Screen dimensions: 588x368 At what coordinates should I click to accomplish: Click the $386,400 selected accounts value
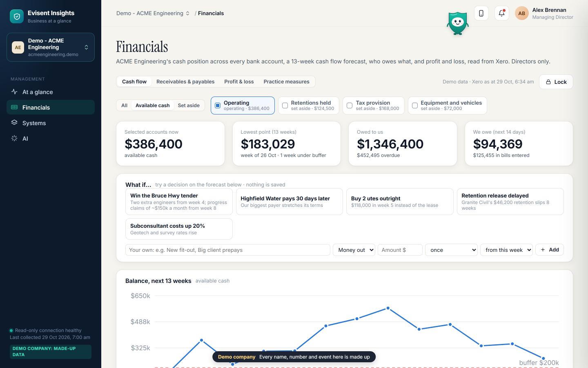[154, 144]
